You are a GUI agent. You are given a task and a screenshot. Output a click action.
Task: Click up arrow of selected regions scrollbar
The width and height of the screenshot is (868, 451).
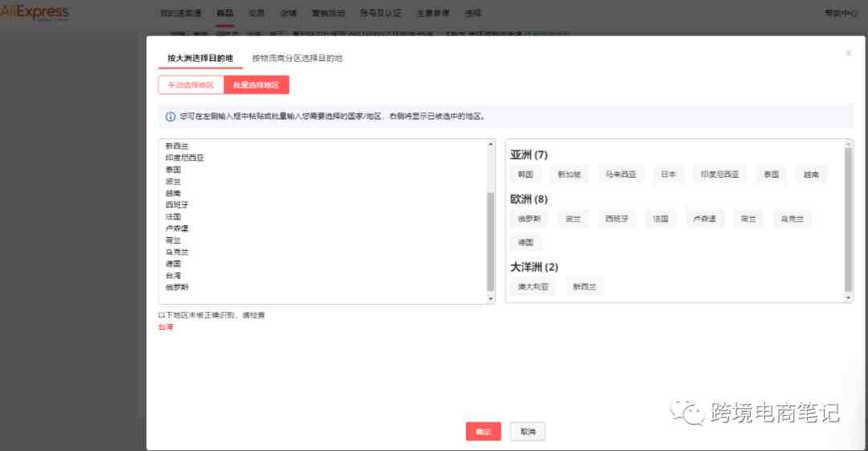848,144
